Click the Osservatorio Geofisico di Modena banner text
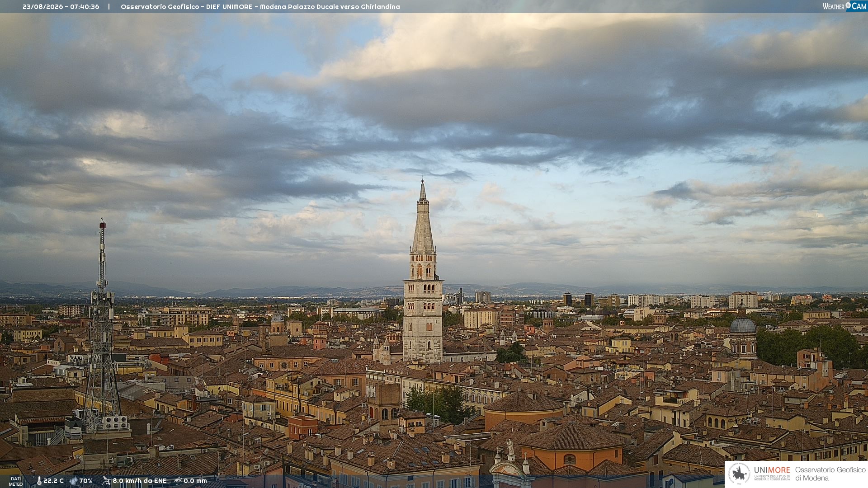The width and height of the screenshot is (868, 488). pyautogui.click(x=830, y=474)
